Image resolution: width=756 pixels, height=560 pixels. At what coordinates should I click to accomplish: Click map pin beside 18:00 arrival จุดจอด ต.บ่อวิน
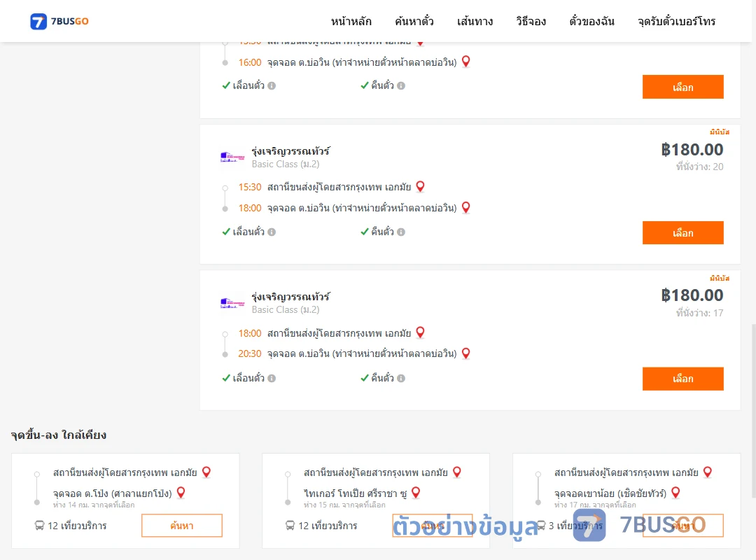[x=465, y=207]
